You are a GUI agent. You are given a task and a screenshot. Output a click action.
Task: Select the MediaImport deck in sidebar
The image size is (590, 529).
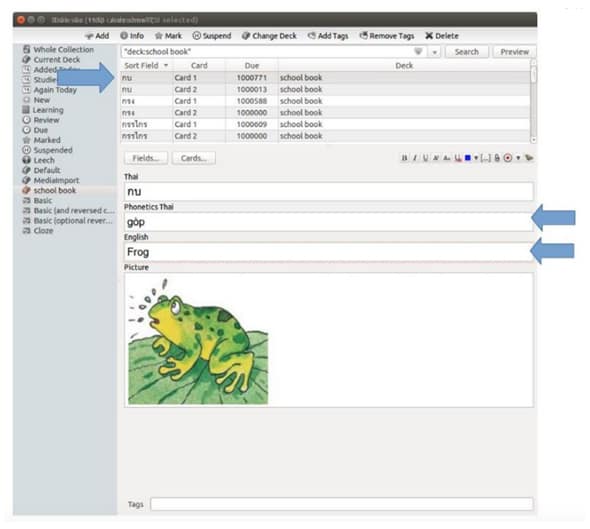(51, 180)
